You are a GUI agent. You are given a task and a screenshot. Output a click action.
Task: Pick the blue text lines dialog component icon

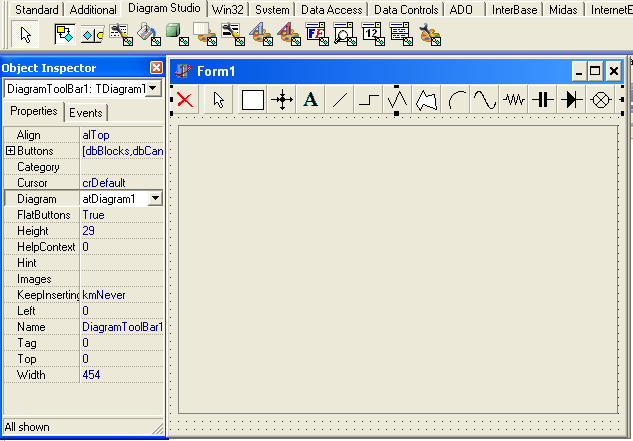point(401,34)
